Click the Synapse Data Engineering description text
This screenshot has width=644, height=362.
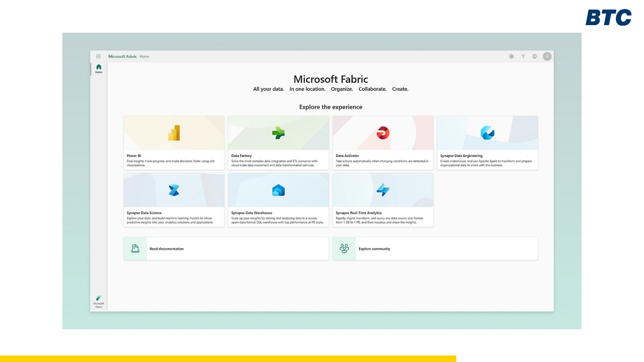pyautogui.click(x=485, y=163)
